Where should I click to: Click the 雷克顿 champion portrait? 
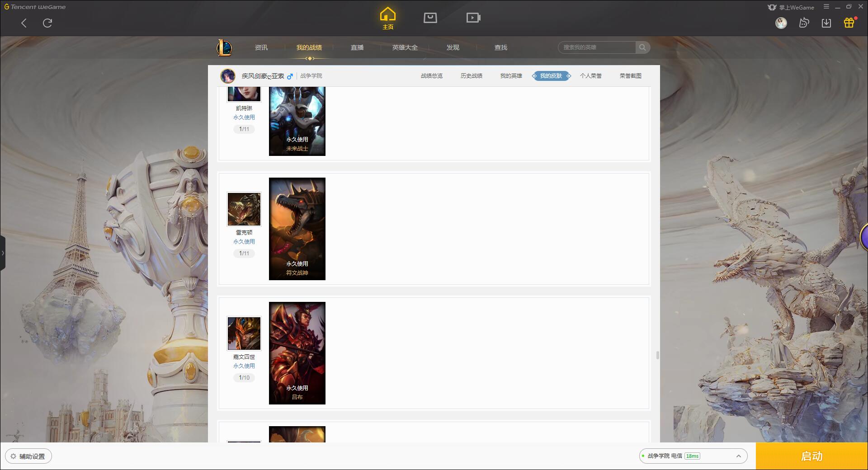[244, 209]
